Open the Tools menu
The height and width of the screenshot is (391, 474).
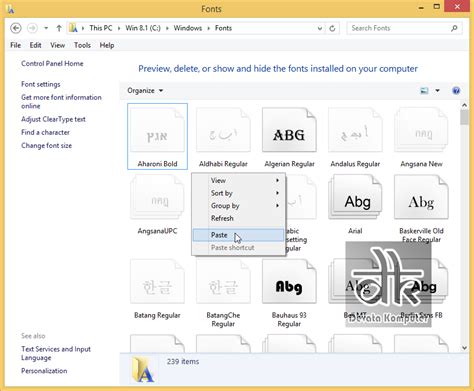click(x=82, y=45)
